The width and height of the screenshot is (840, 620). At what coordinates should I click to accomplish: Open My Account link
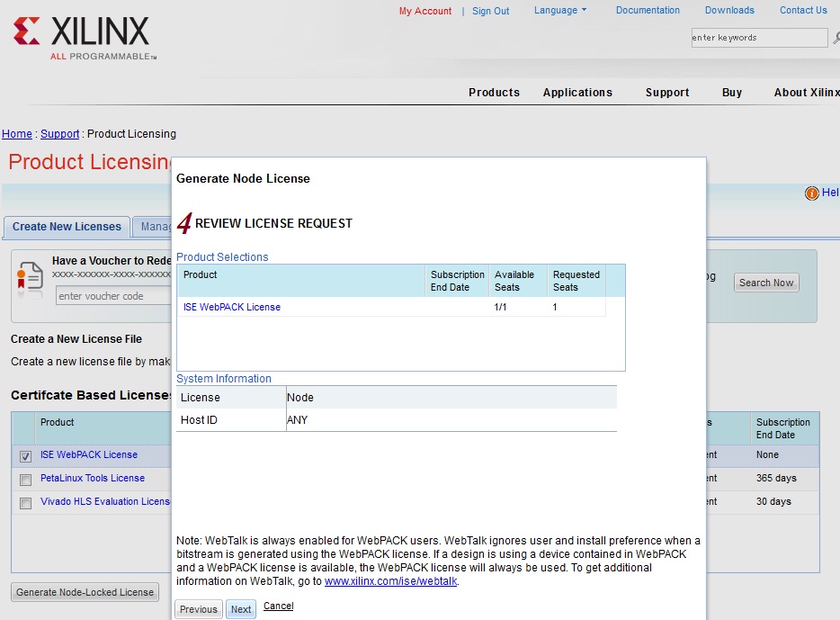click(x=425, y=11)
